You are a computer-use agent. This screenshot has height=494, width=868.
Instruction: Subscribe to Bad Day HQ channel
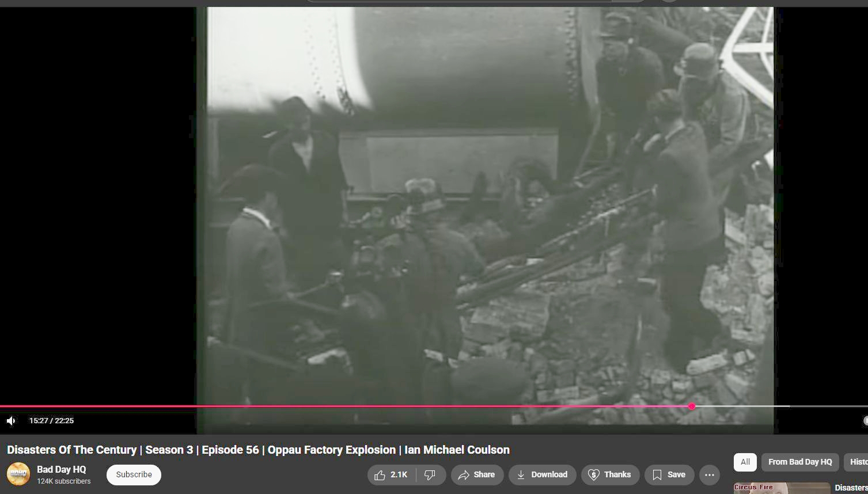(134, 474)
